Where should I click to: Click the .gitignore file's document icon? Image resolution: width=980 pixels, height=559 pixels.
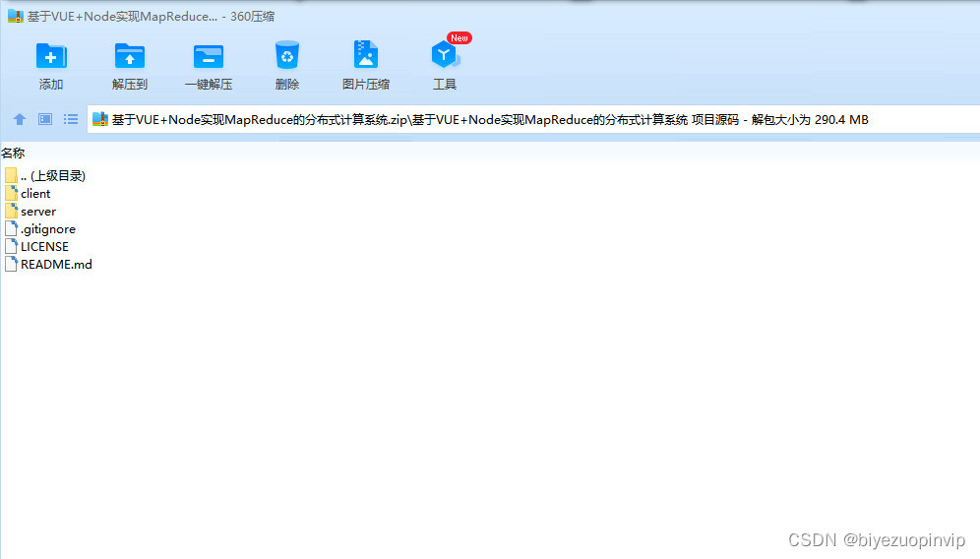coord(11,229)
